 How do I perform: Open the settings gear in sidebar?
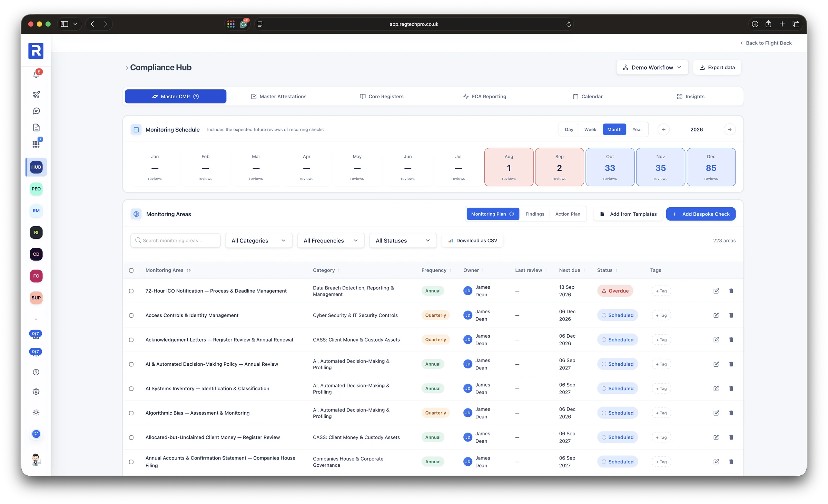pyautogui.click(x=36, y=392)
